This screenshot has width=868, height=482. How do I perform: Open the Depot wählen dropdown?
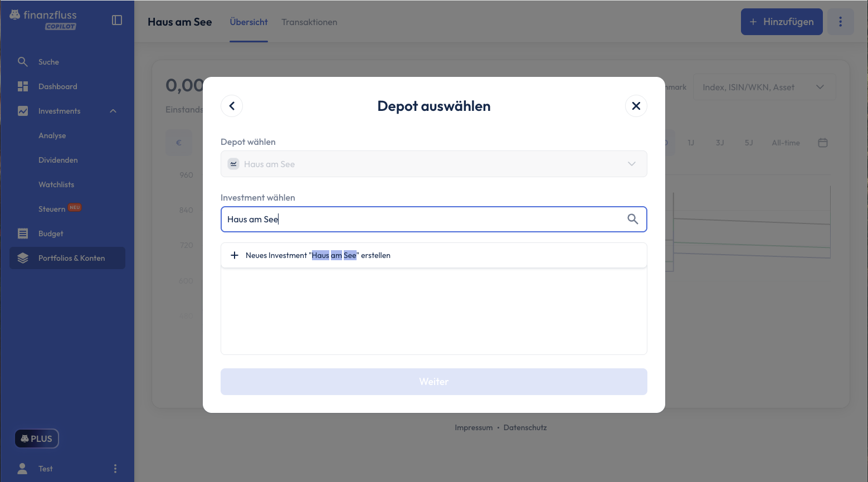tap(433, 164)
